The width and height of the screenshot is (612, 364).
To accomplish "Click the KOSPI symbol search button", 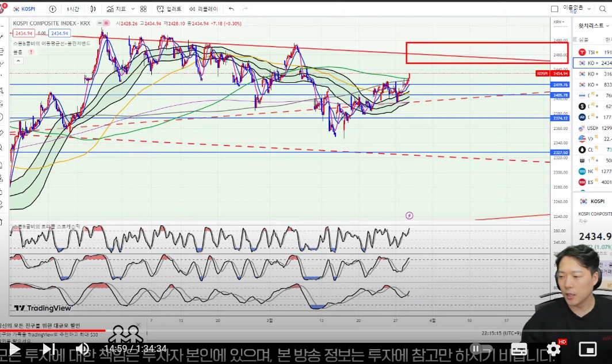I will (24, 9).
